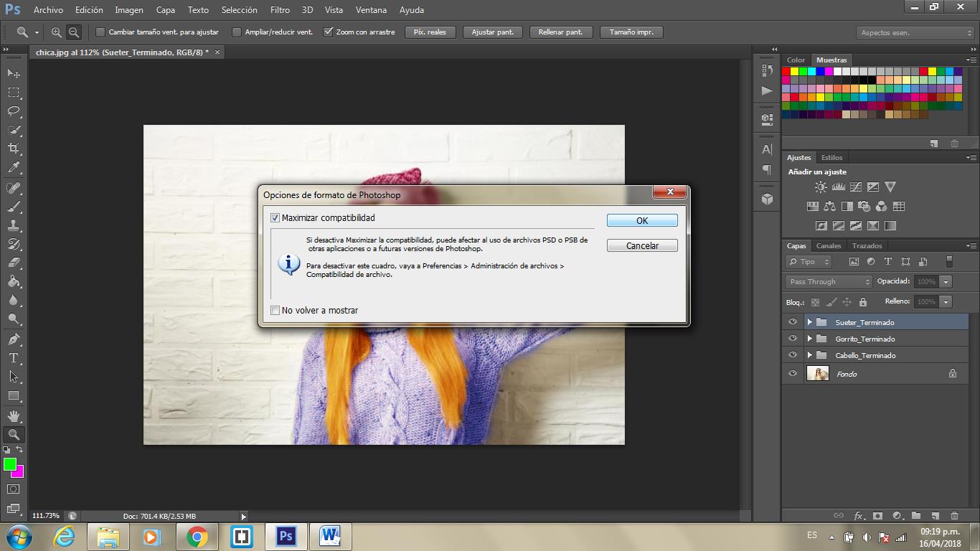Select the Lasso tool
980x551 pixels.
(14, 111)
